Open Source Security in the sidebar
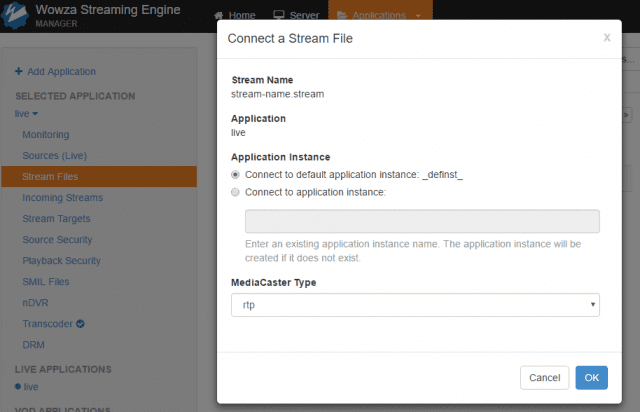This screenshot has width=640, height=412. 57,240
